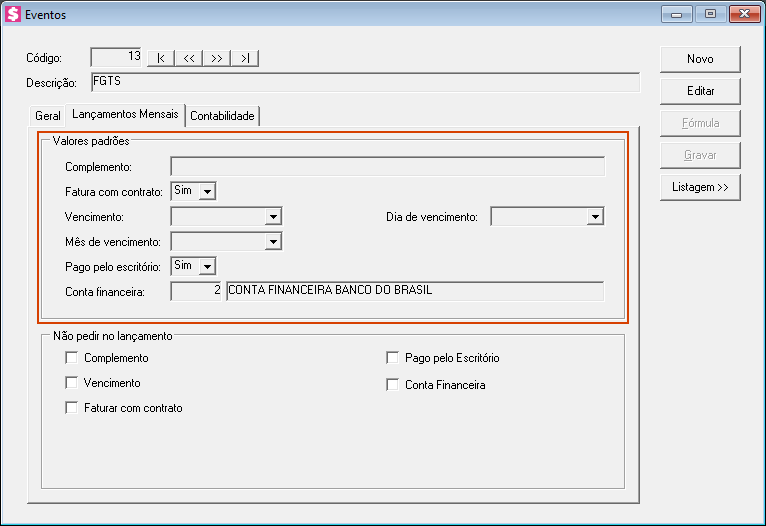The image size is (766, 526).
Task: Click the Descrição field containing FGTS
Action: click(x=365, y=82)
